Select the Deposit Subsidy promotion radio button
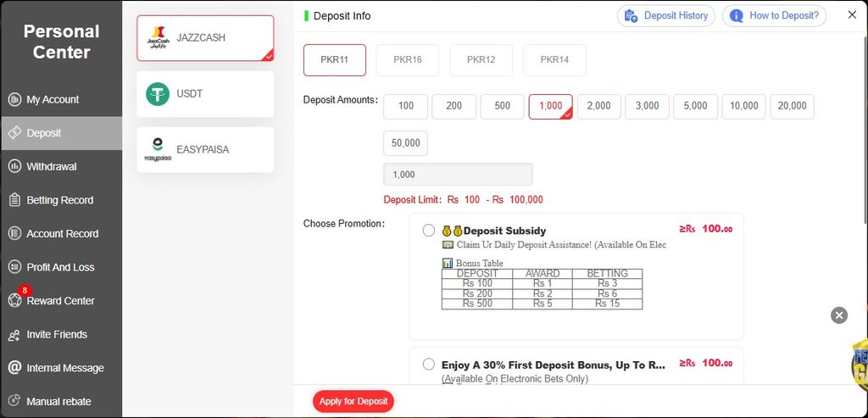The image size is (868, 418). (x=428, y=231)
